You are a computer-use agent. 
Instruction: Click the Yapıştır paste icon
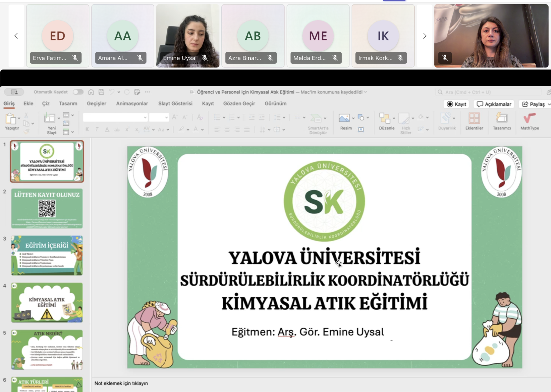coord(11,119)
